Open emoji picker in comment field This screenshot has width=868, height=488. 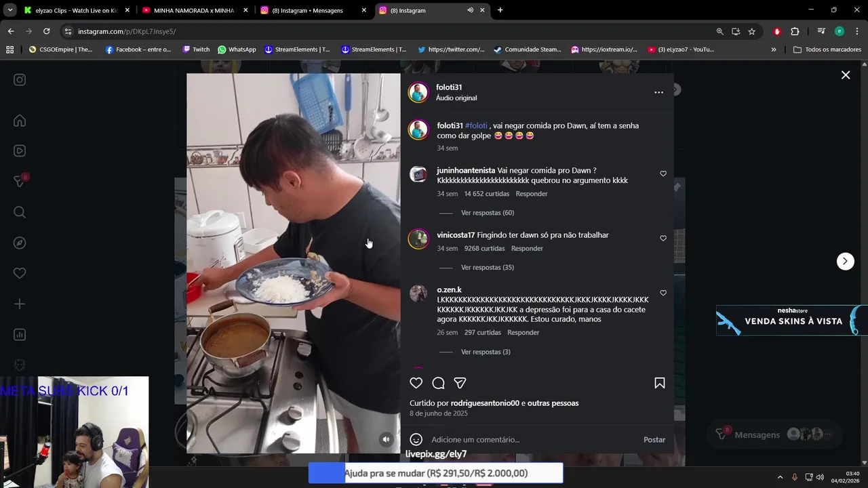(x=416, y=439)
